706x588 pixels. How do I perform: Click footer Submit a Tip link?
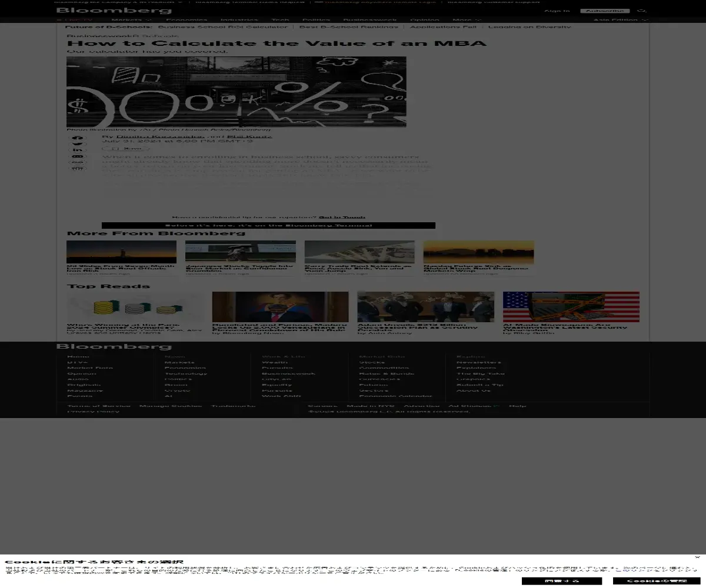tap(480, 385)
